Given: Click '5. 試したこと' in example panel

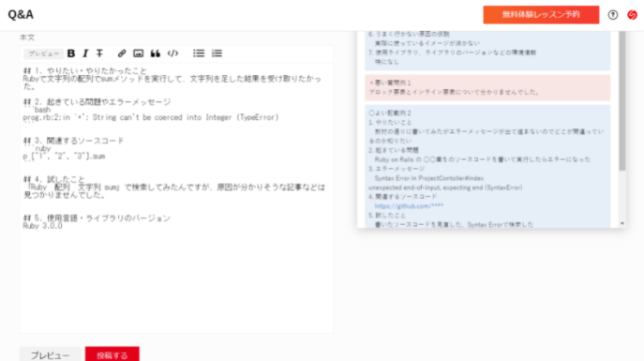Looking at the screenshot, I should click(387, 216).
